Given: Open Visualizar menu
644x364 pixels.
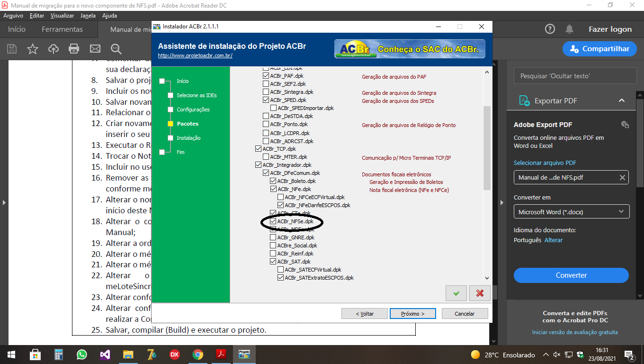Looking at the screenshot, I should pos(63,16).
